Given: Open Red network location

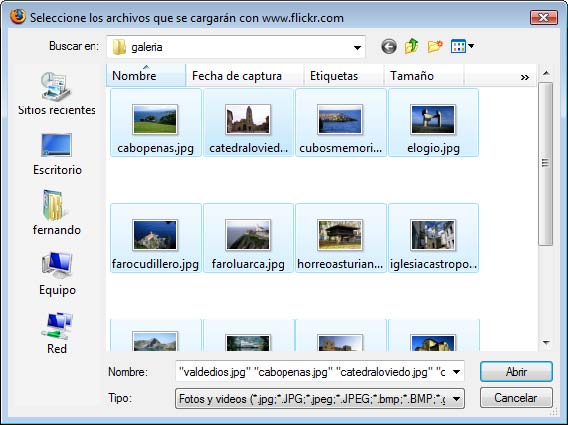Looking at the screenshot, I should 57,333.
